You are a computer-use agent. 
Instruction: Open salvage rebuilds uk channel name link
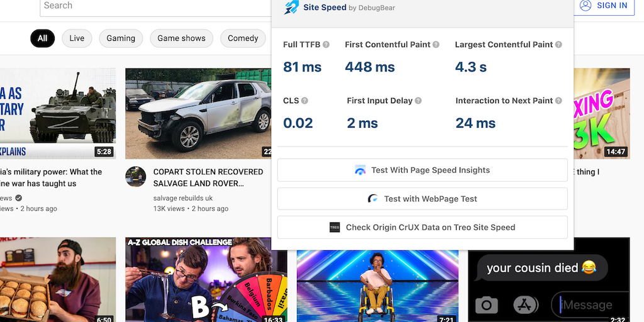(x=183, y=198)
